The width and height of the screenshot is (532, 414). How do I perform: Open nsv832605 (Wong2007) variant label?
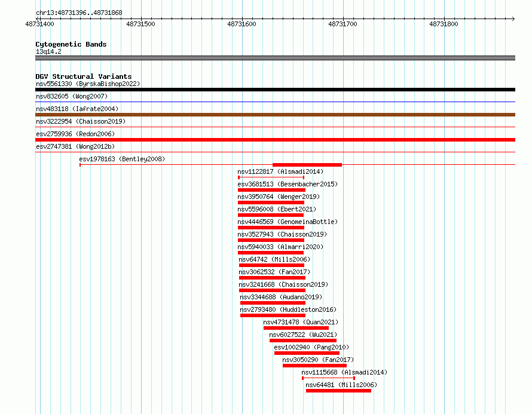click(72, 96)
